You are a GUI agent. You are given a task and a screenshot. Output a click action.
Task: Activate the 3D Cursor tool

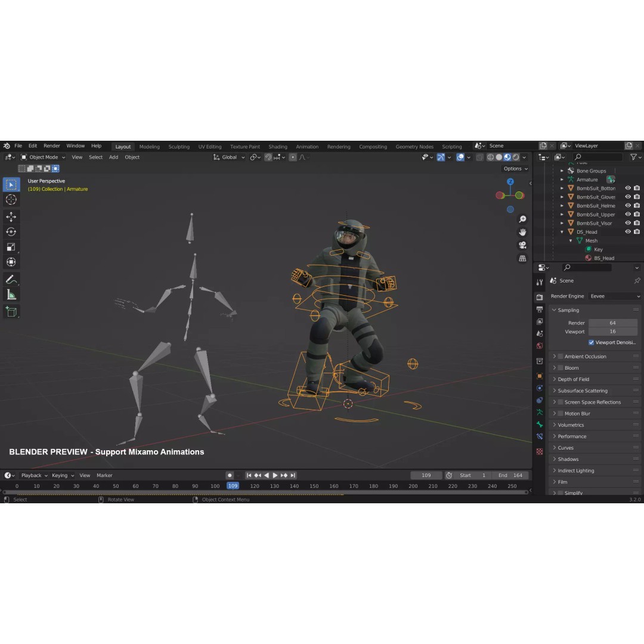[x=11, y=200]
